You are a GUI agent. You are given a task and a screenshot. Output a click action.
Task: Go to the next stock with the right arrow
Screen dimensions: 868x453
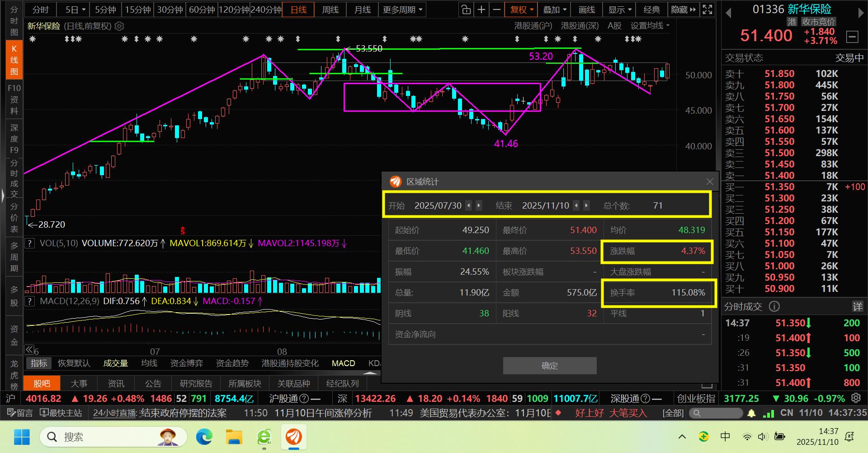tap(860, 13)
